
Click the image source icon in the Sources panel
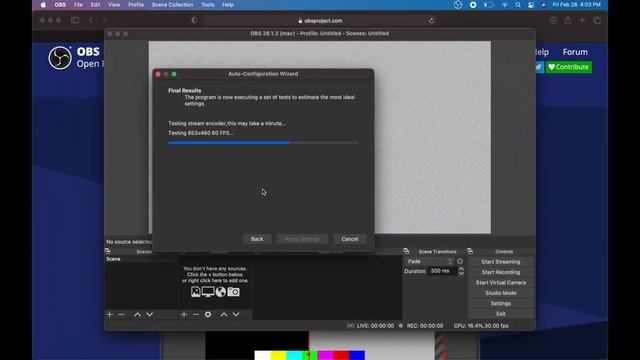(x=196, y=291)
